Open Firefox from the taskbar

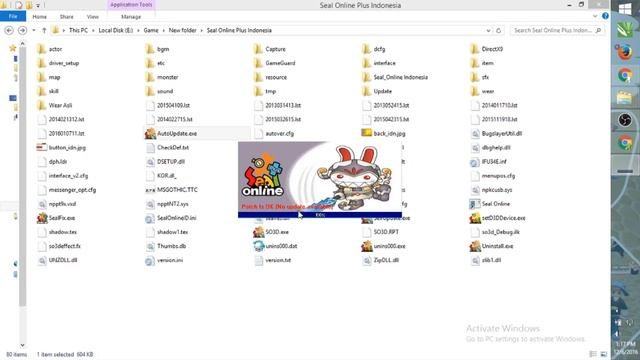pyautogui.click(x=625, y=52)
